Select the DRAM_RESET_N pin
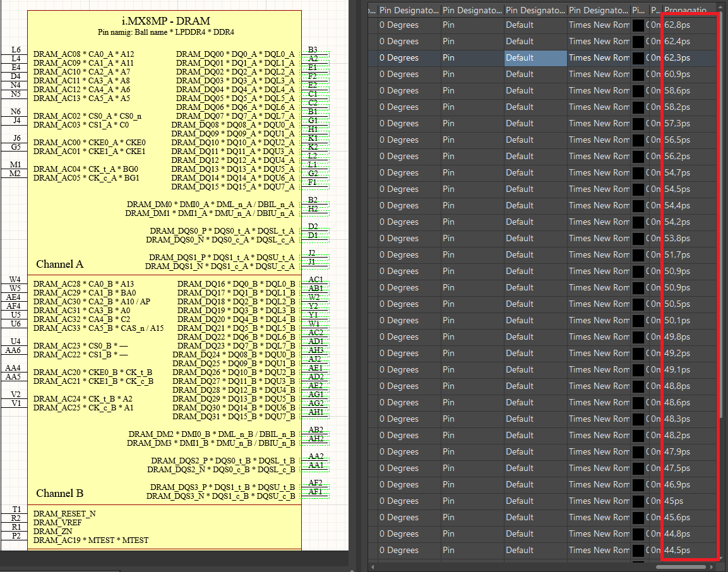 click(x=66, y=514)
